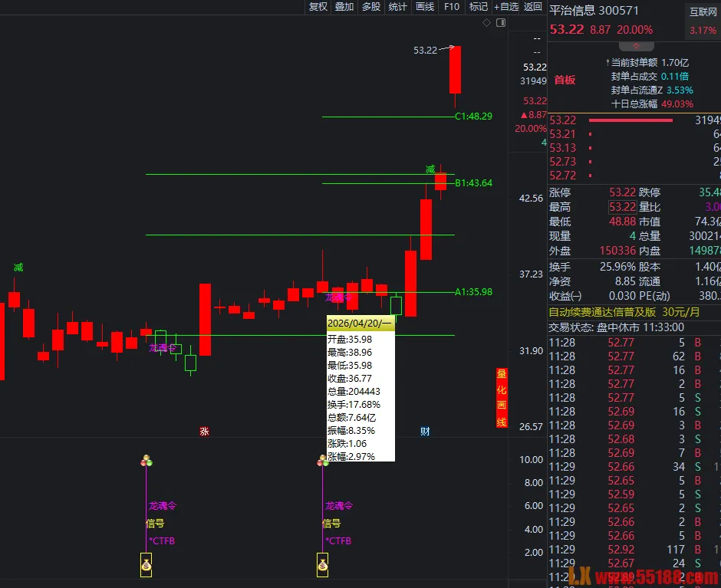Click 换手:17.68% in the tooltip
The width and height of the screenshot is (721, 588).
click(354, 405)
